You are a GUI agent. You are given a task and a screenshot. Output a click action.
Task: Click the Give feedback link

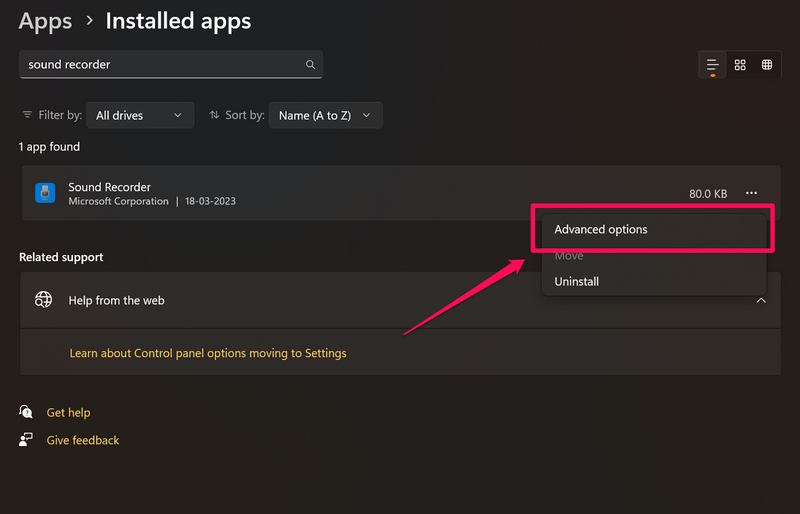(83, 440)
